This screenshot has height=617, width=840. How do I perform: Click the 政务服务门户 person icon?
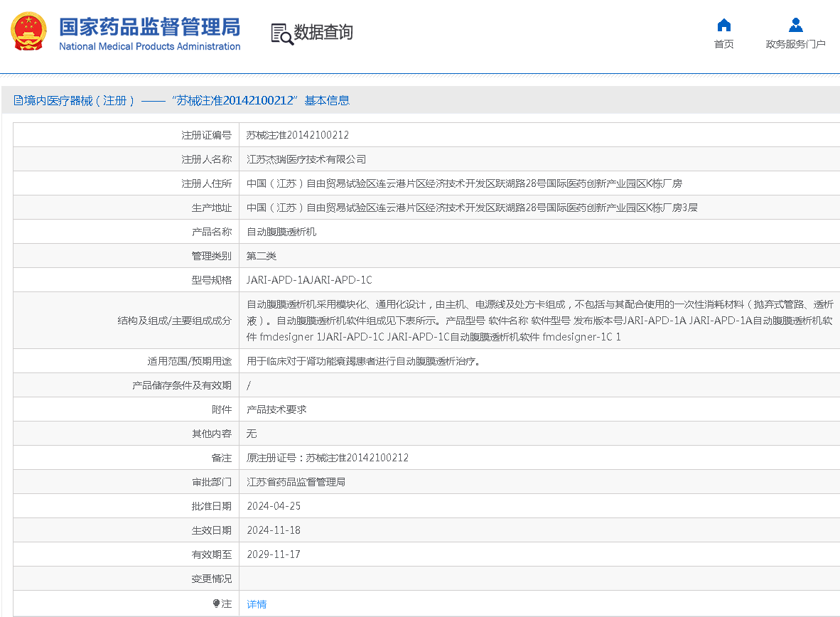(x=795, y=26)
